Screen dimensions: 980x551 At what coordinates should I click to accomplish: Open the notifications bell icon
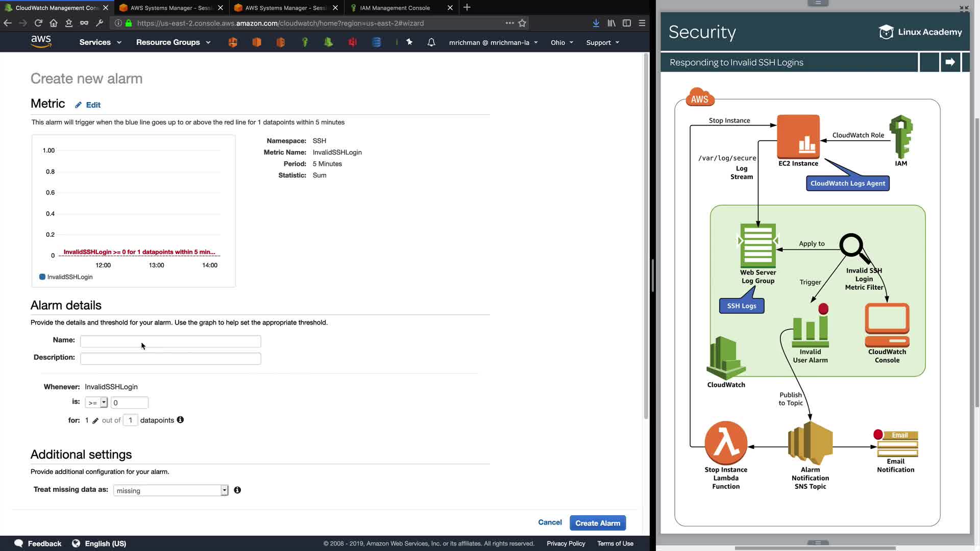[431, 42]
